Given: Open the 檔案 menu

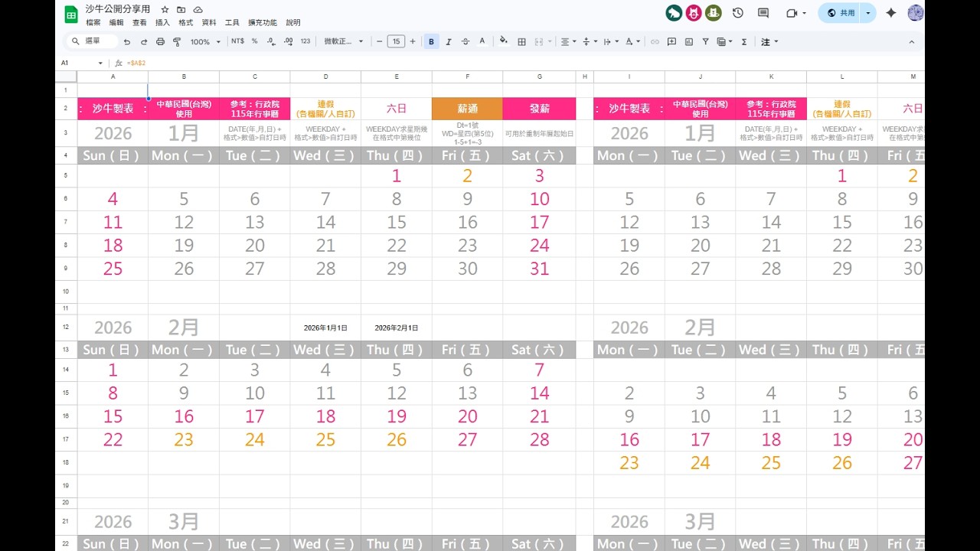Looking at the screenshot, I should point(93,23).
